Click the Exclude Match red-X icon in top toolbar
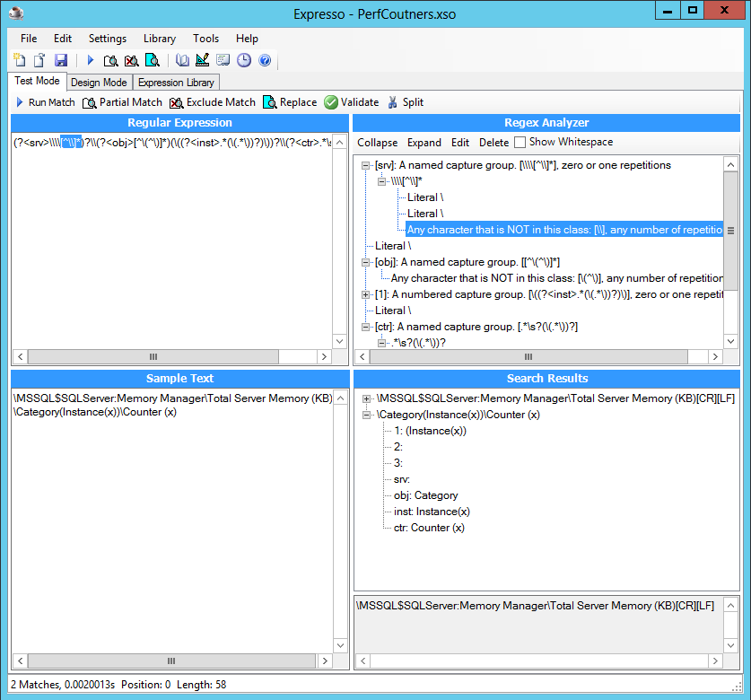 [x=131, y=60]
